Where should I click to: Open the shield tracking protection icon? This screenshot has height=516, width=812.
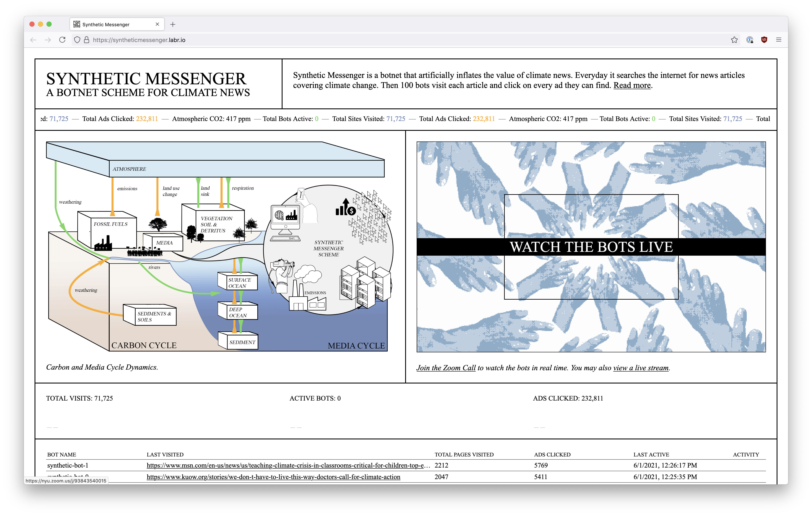coord(77,40)
